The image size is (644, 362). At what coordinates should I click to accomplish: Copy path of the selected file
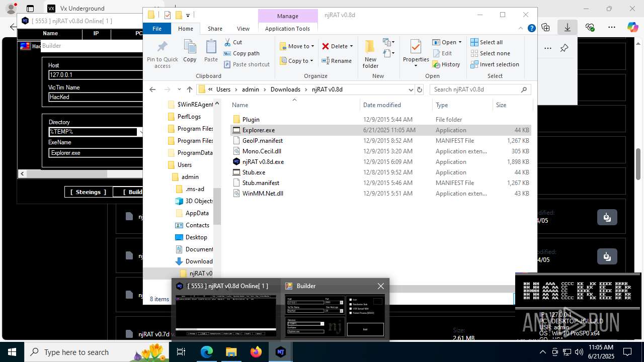pyautogui.click(x=242, y=53)
